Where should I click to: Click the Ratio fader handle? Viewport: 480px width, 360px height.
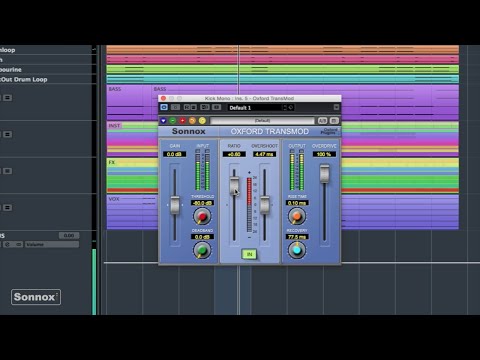[234, 186]
